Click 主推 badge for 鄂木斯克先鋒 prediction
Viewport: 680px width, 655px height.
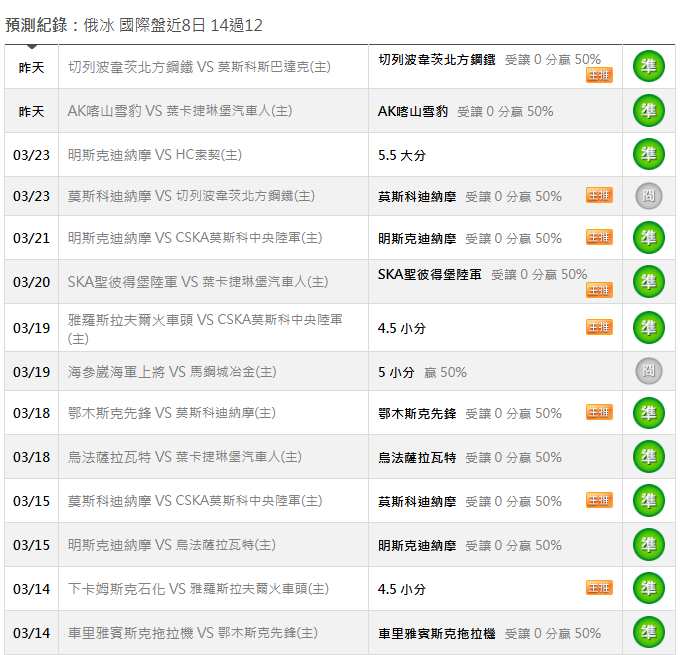(x=599, y=412)
